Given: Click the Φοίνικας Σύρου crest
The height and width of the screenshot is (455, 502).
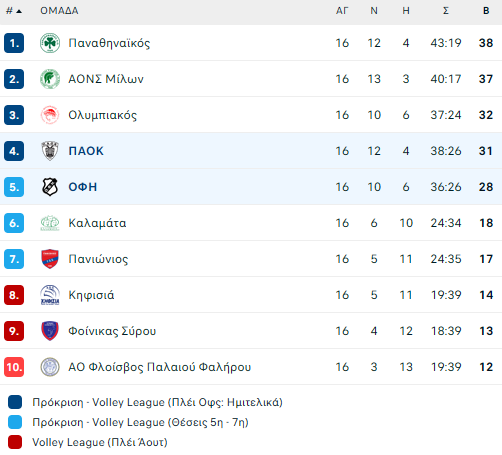Looking at the screenshot, I should pyautogui.click(x=50, y=331).
